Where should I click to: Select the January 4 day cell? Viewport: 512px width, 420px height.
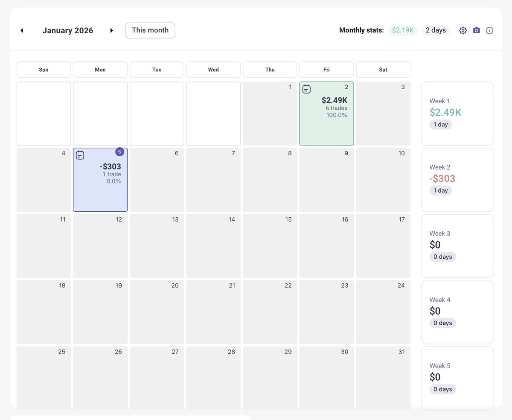pyautogui.click(x=44, y=180)
